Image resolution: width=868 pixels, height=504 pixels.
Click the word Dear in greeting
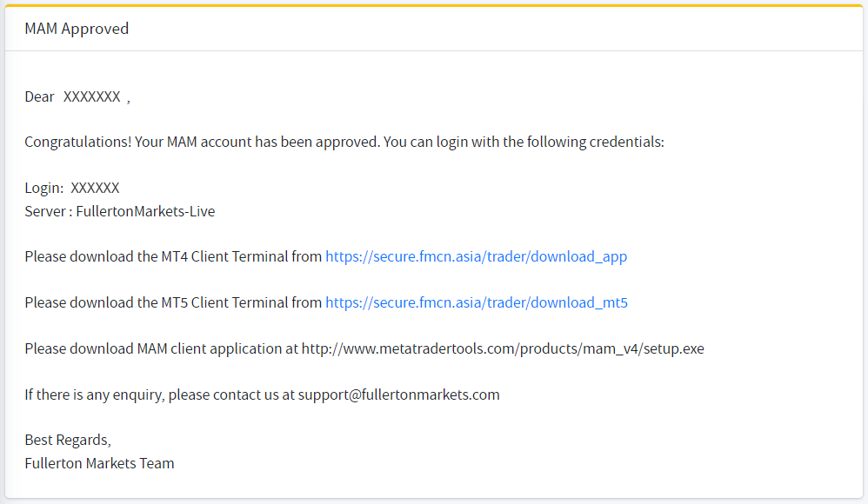39,96
